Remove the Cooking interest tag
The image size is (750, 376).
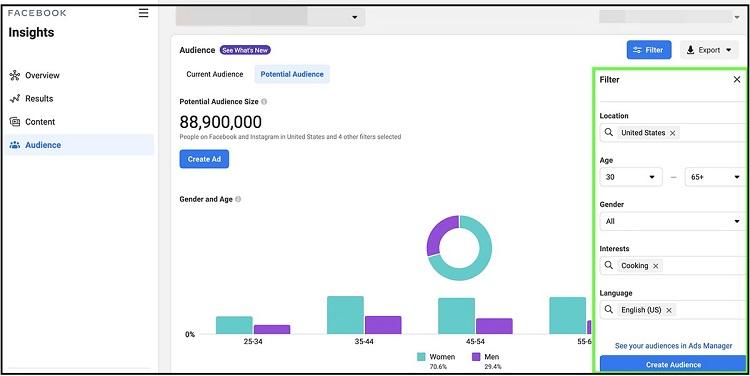point(656,265)
